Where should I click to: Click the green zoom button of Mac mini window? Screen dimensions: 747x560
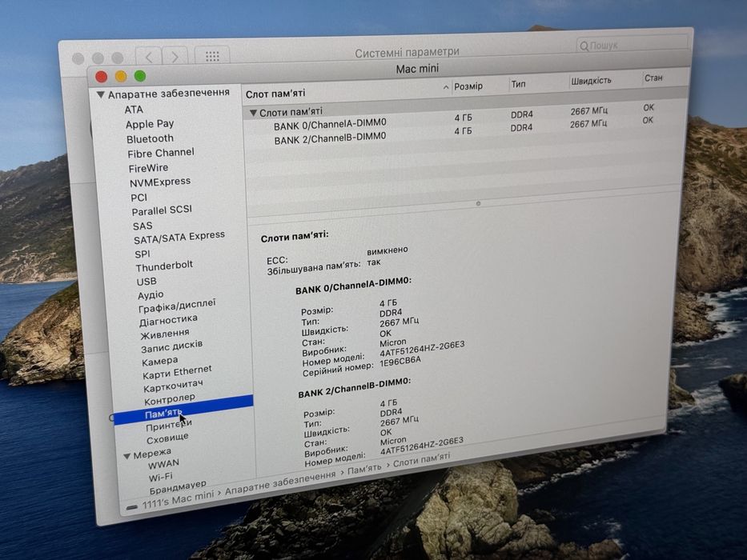click(x=140, y=76)
